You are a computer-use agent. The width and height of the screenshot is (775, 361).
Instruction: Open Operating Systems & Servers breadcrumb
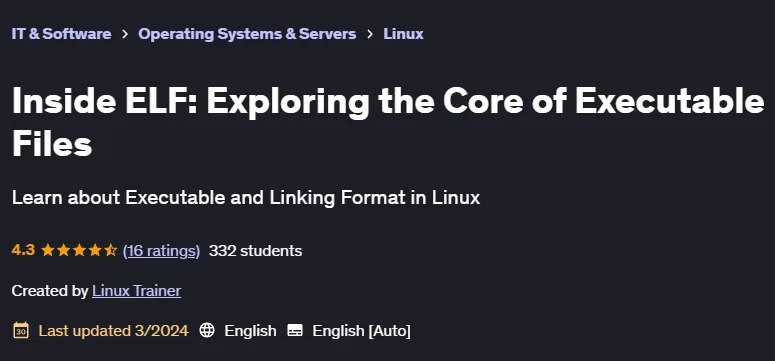(x=247, y=34)
